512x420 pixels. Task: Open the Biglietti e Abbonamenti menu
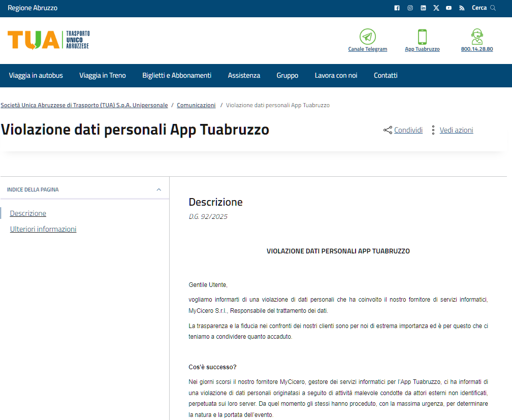pos(177,75)
